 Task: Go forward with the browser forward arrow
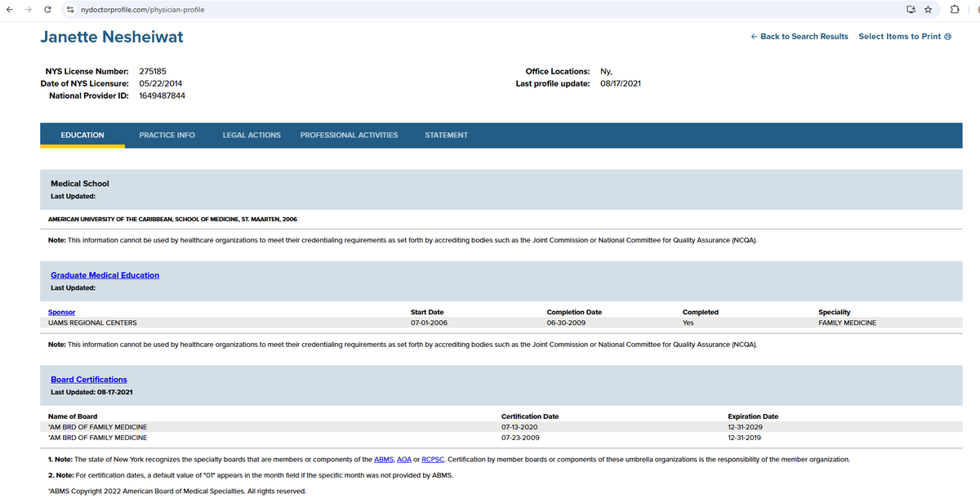click(28, 10)
